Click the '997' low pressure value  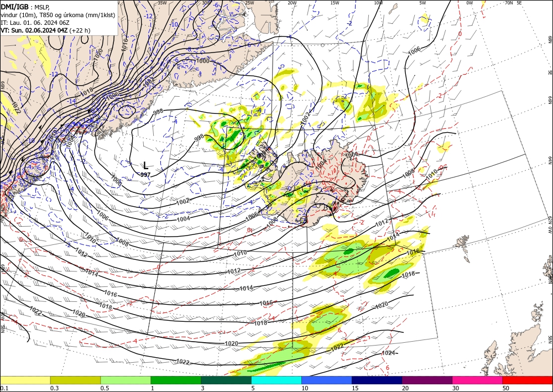click(145, 175)
